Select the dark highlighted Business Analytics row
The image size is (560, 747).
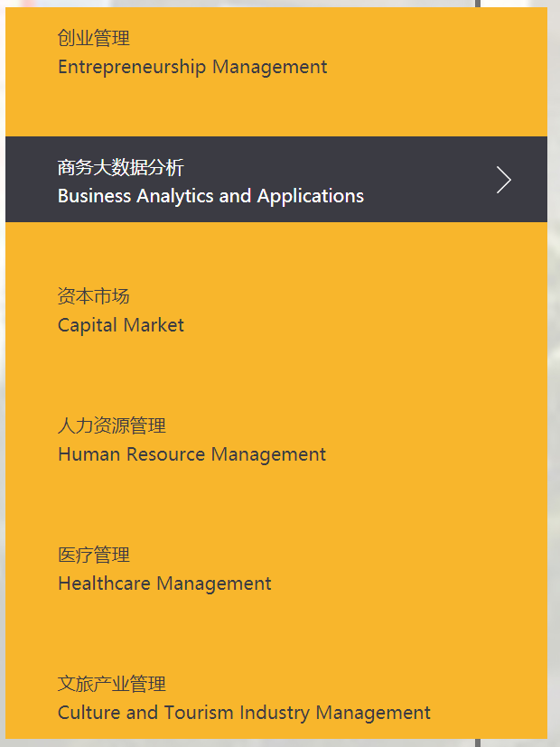pos(271,179)
